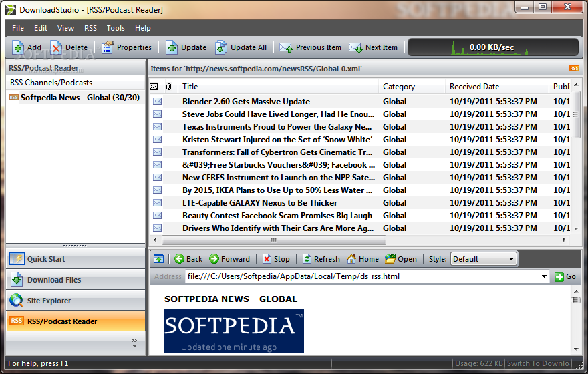Sort items by the Received Date column
The height and width of the screenshot is (374, 588).
[x=497, y=87]
